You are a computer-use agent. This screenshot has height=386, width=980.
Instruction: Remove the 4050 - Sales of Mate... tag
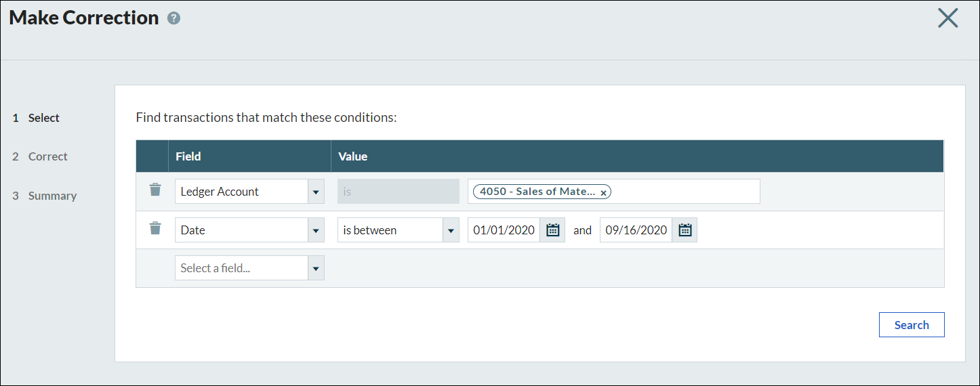pos(603,192)
